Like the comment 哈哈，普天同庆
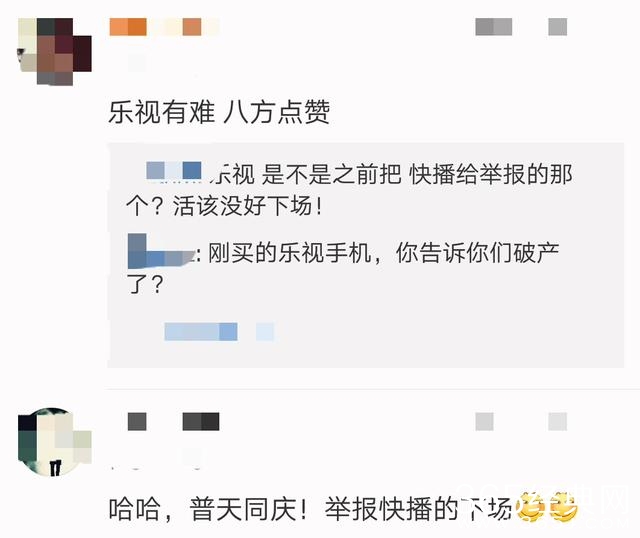 pos(558,421)
